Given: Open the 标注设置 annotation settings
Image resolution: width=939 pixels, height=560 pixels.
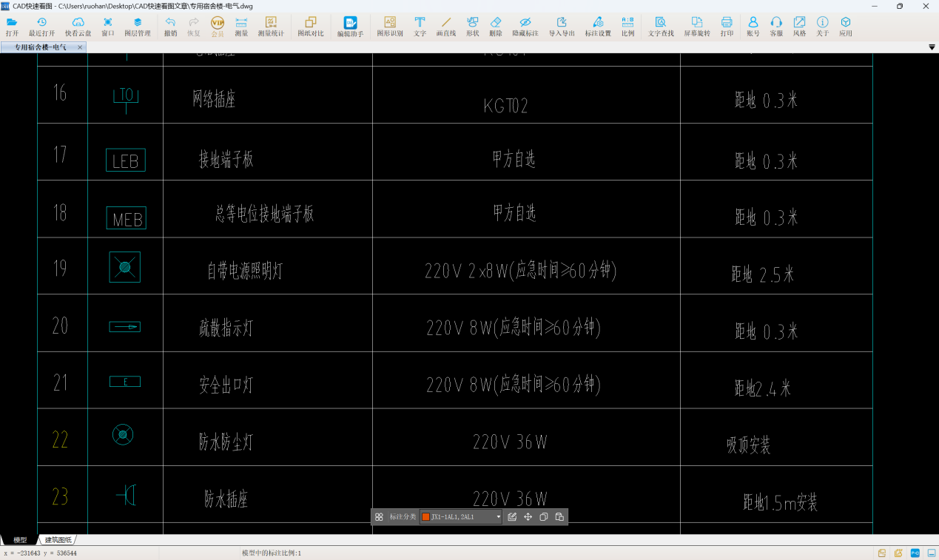Looking at the screenshot, I should click(x=598, y=27).
